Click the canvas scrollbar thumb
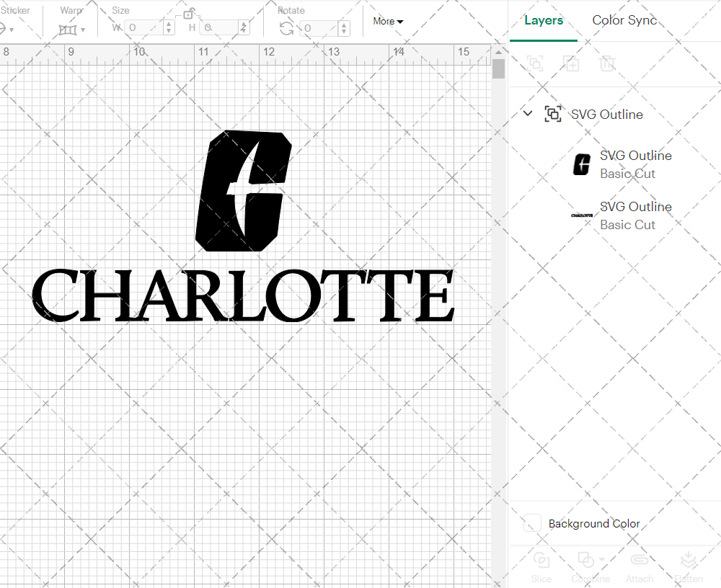Viewport: 721px width, 588px height. click(x=497, y=68)
